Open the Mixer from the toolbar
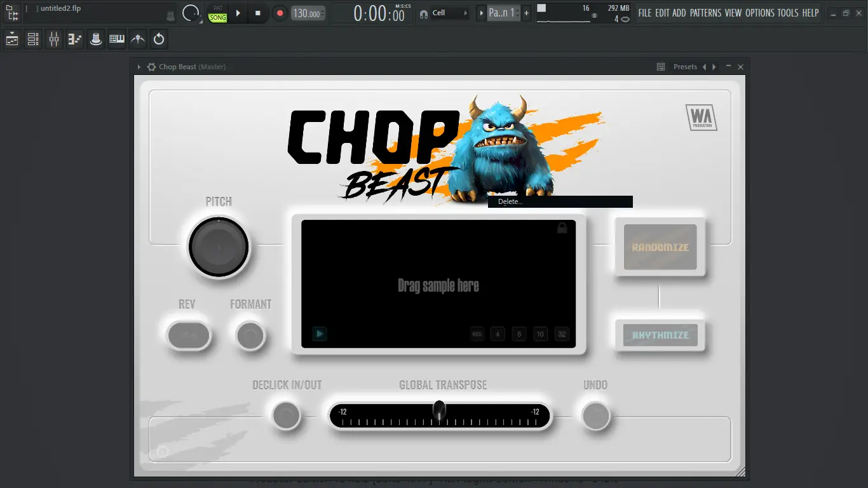 [x=53, y=39]
